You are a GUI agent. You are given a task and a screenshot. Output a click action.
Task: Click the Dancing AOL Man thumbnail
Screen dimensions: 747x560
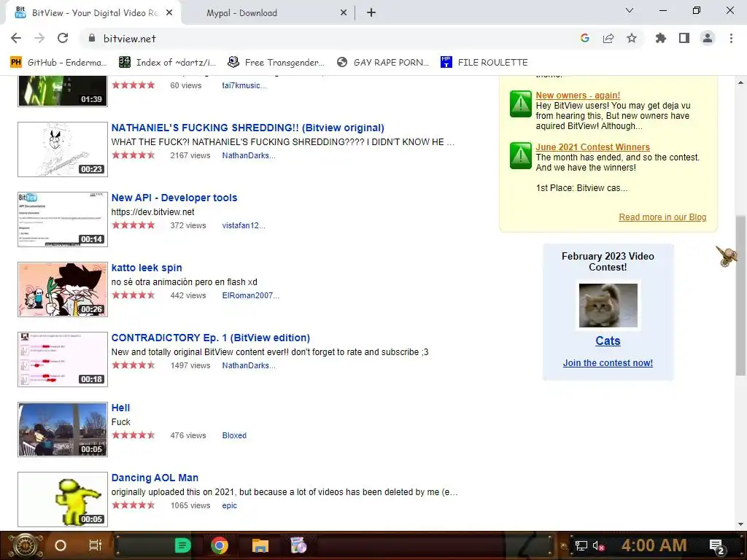[63, 499]
